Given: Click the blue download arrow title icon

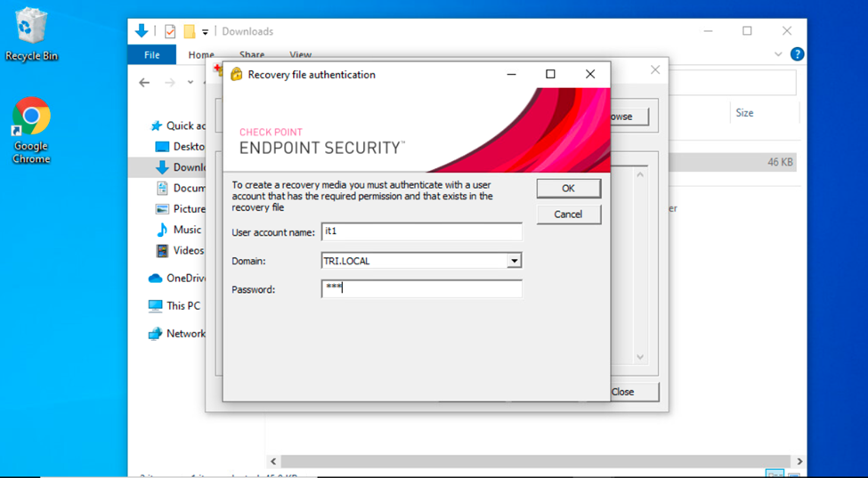Looking at the screenshot, I should pyautogui.click(x=142, y=31).
